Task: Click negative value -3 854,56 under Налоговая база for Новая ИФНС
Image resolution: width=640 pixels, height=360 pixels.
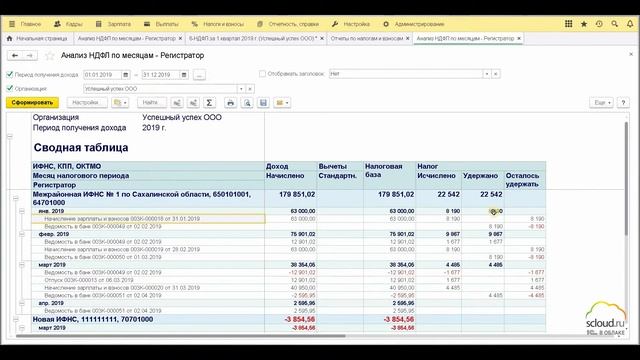Action: tap(399, 320)
